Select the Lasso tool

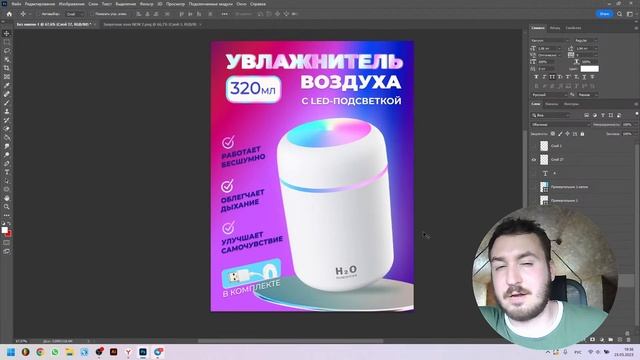coord(7,51)
